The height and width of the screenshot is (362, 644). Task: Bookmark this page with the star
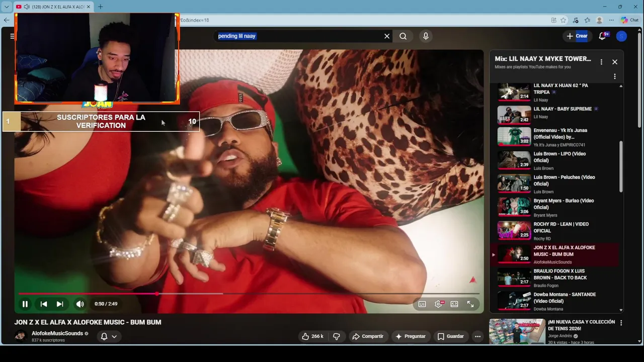tap(563, 20)
